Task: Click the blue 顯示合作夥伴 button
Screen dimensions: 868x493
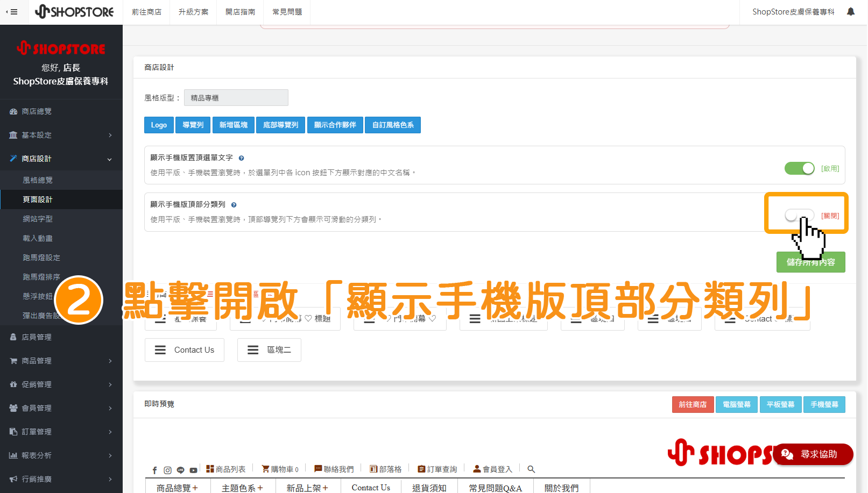Action: point(335,125)
